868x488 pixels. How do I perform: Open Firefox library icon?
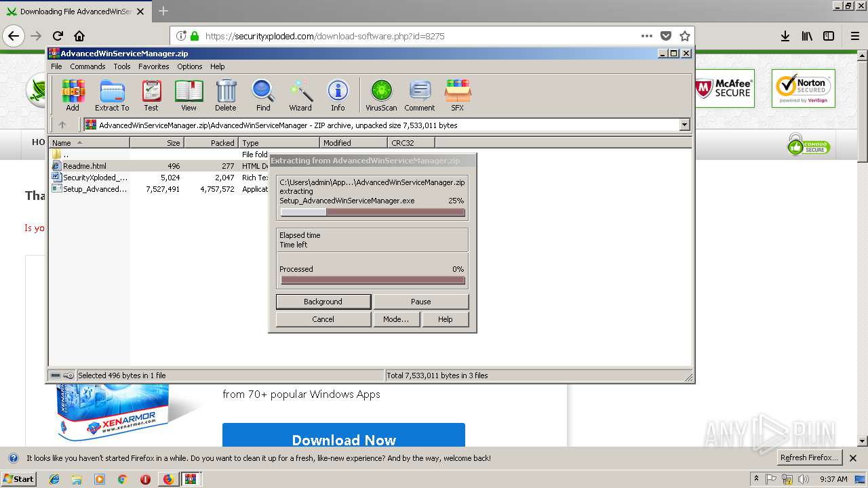click(x=807, y=36)
